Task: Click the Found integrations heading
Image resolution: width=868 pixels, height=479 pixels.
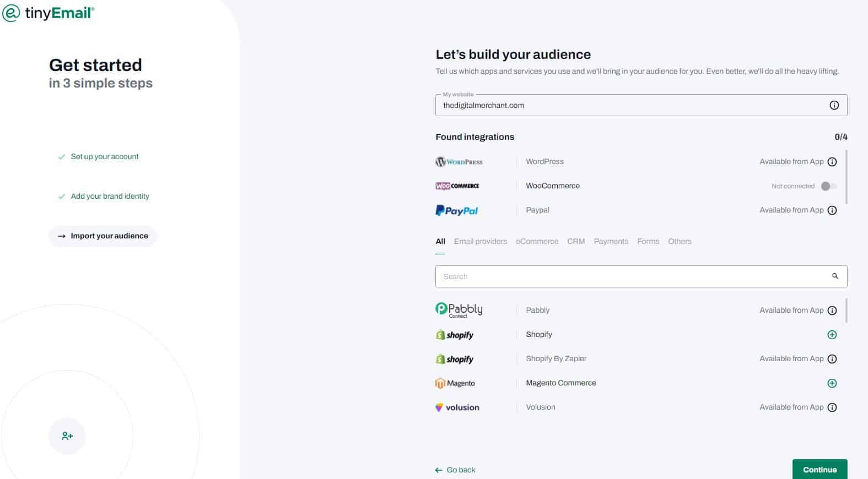Action: [x=475, y=137]
